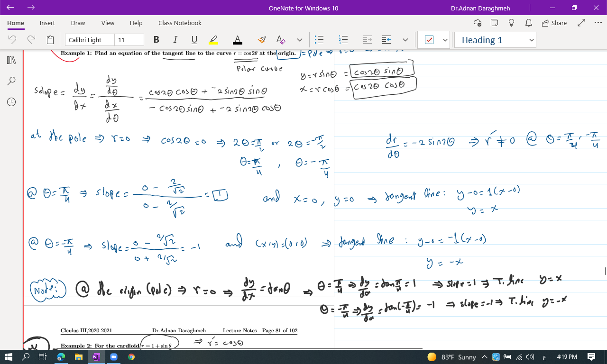
Task: Expand the paragraph options chevron after indent
Action: (x=405, y=40)
